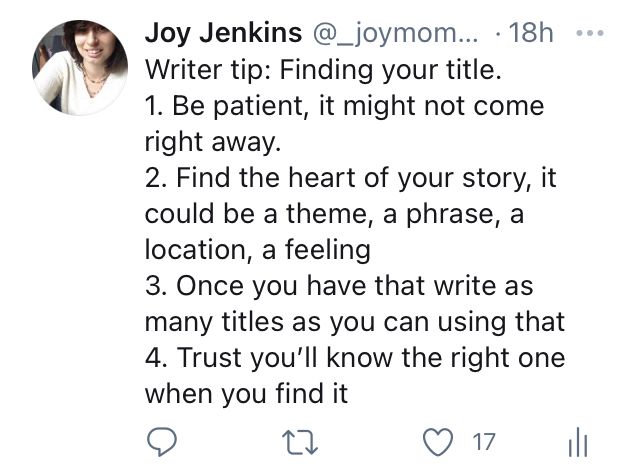Select the 'right away.' text line

(213, 142)
